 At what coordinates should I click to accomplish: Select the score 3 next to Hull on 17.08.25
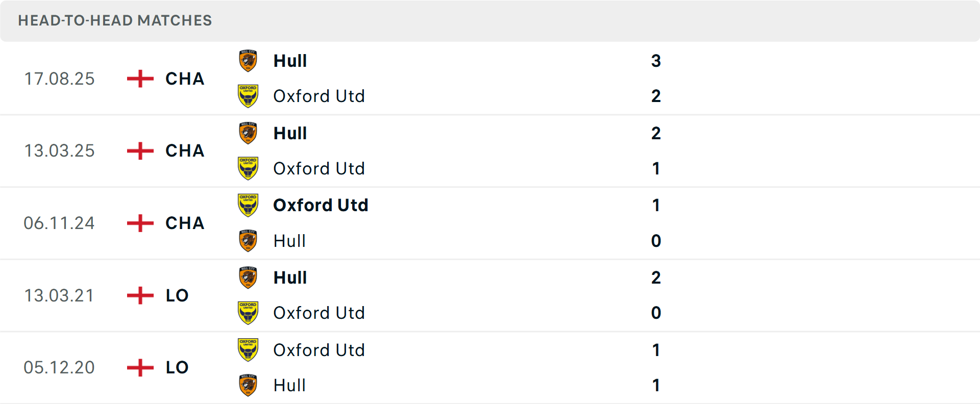pos(656,60)
